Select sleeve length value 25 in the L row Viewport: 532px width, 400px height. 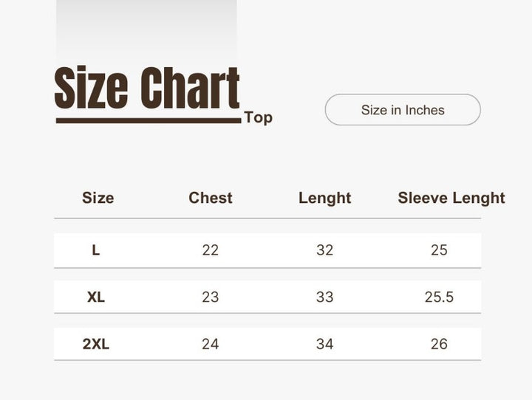[x=439, y=250]
